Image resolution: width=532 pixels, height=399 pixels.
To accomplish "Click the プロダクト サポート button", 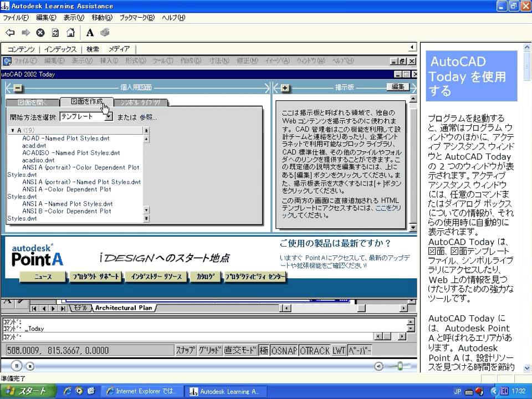I will 96,277.
